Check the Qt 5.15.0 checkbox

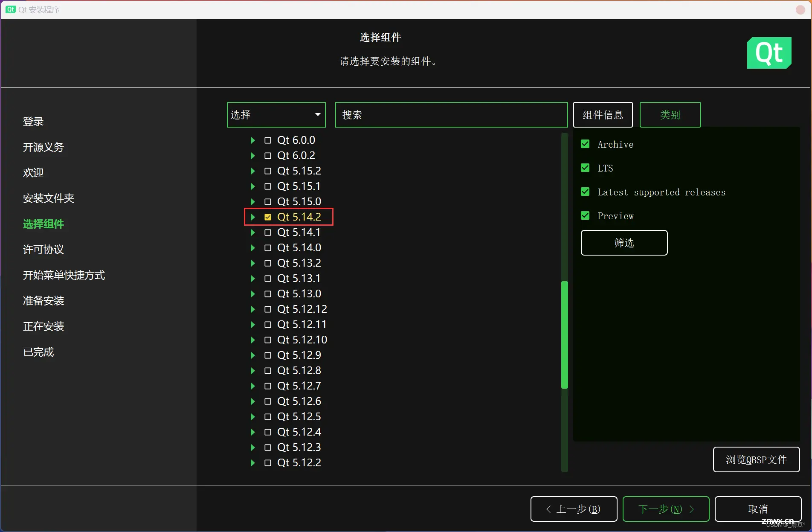[x=268, y=202]
